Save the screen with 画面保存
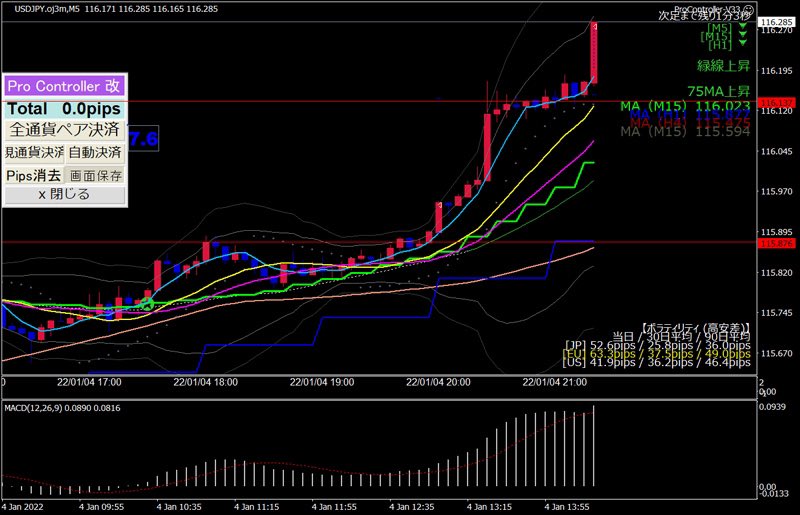The width and height of the screenshot is (800, 515). (x=96, y=176)
